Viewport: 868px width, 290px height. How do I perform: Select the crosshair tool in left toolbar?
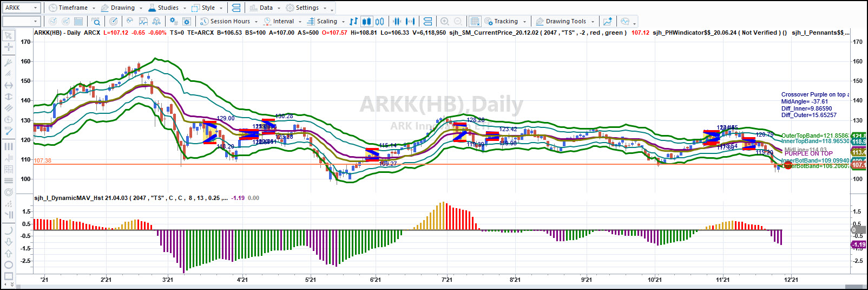[9, 48]
